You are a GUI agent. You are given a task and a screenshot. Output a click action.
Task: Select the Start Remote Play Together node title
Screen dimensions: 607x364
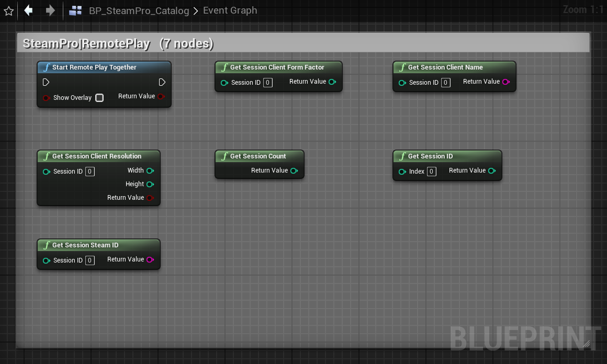coord(94,67)
